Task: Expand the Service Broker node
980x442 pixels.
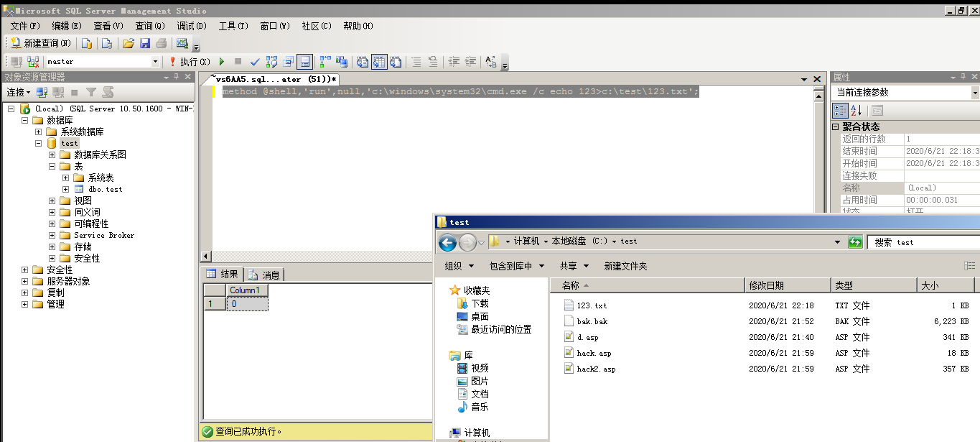Action: coord(52,235)
